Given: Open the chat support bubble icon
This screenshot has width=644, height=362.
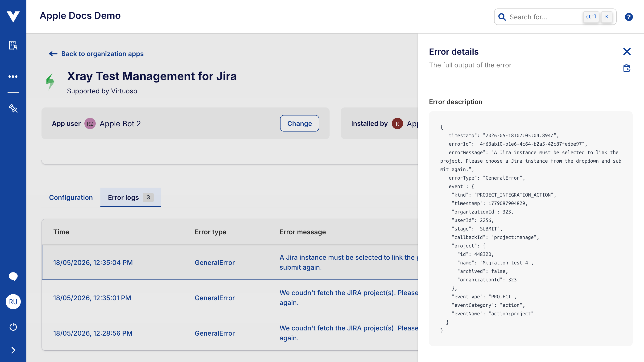Looking at the screenshot, I should pos(13,276).
